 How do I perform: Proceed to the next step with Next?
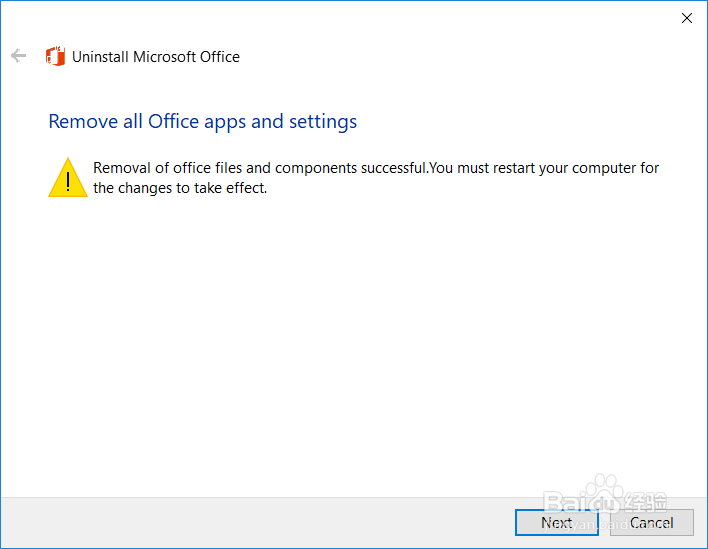pyautogui.click(x=557, y=522)
